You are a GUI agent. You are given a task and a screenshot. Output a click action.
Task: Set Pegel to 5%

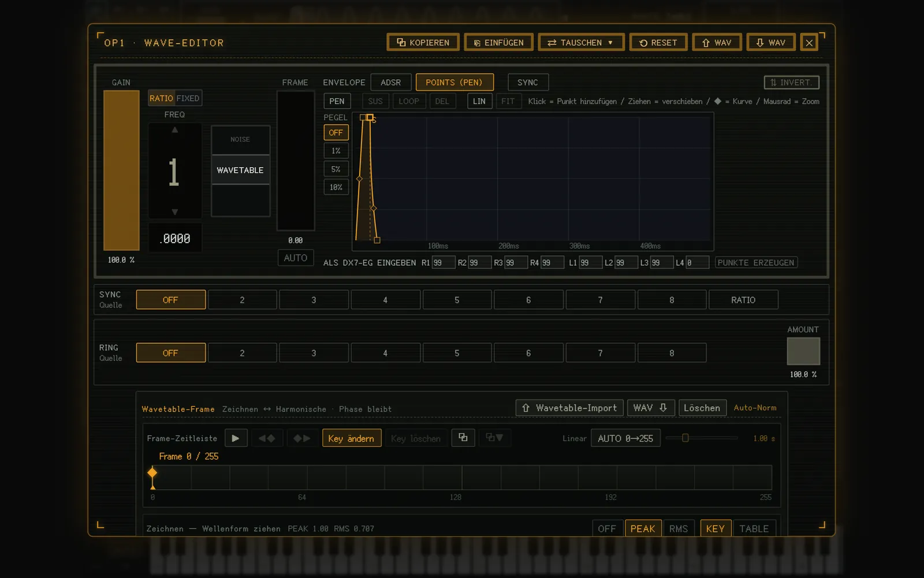click(x=336, y=169)
